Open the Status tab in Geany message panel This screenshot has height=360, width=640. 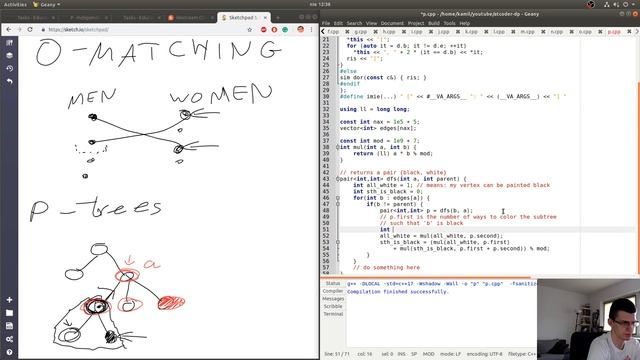tap(333, 283)
